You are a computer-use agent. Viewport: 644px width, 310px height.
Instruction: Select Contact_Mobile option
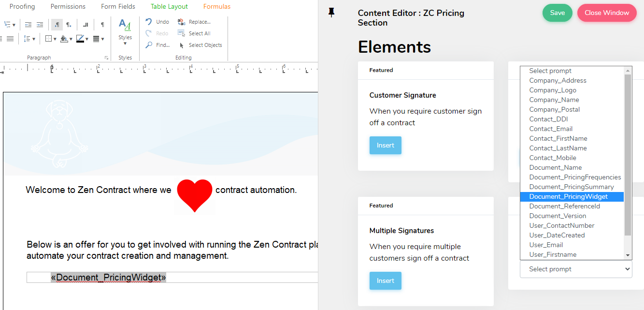[x=572, y=158]
